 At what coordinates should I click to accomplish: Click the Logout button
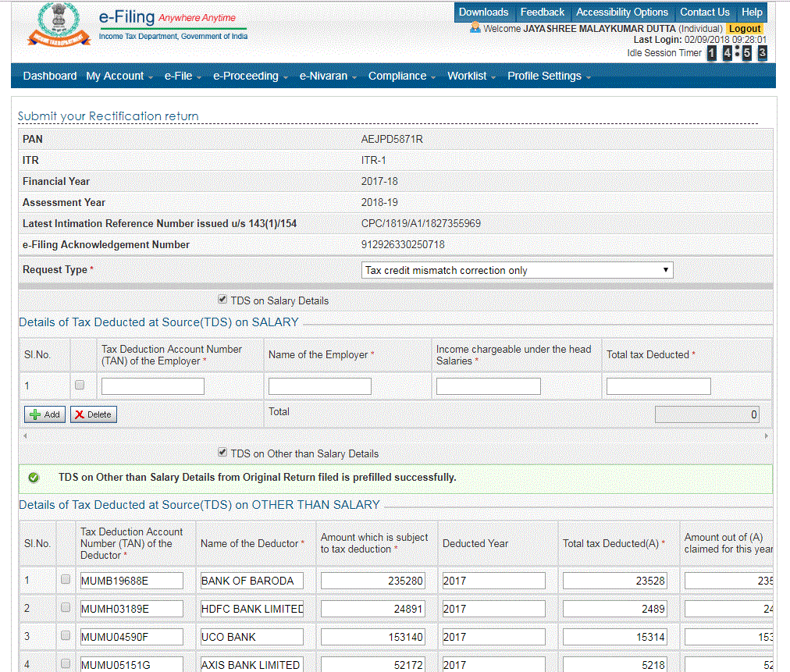[745, 29]
